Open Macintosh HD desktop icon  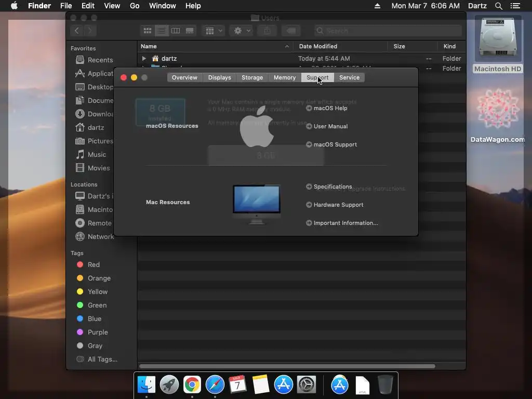pos(498,45)
